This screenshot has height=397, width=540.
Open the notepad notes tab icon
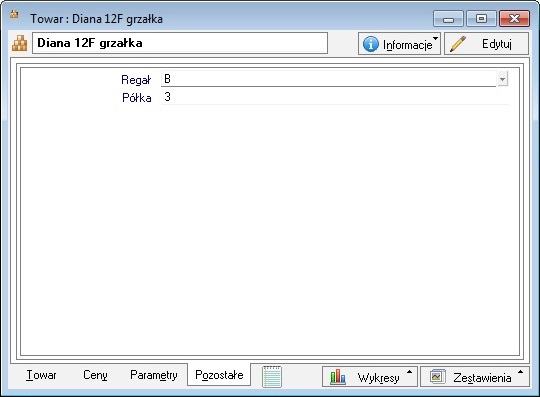272,377
